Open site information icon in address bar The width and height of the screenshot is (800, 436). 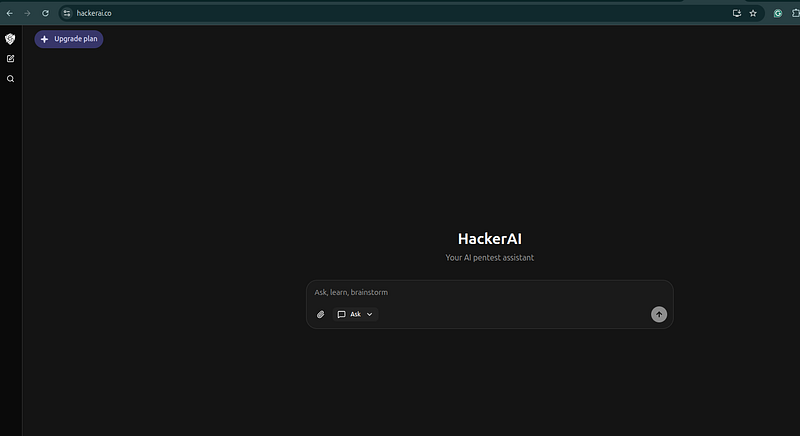pyautogui.click(x=67, y=13)
